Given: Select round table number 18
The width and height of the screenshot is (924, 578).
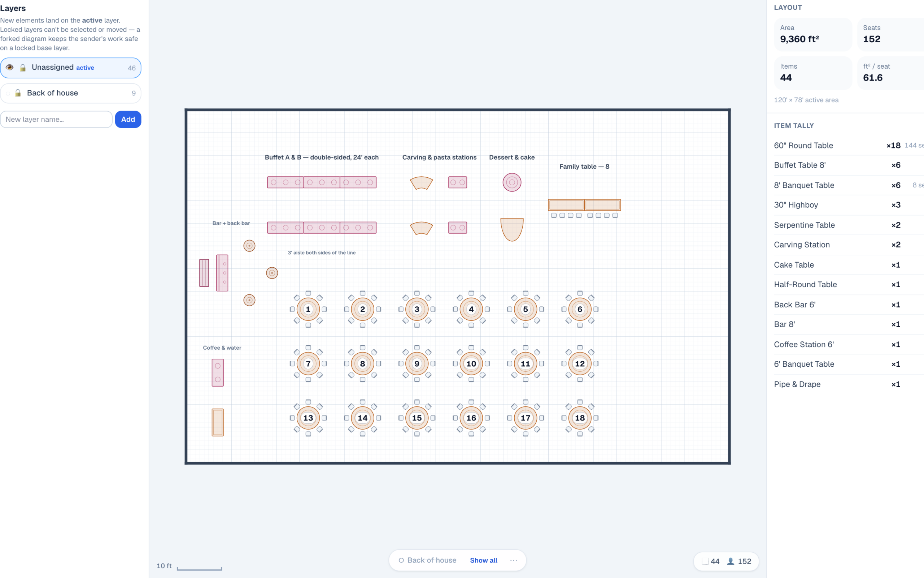Looking at the screenshot, I should (580, 418).
